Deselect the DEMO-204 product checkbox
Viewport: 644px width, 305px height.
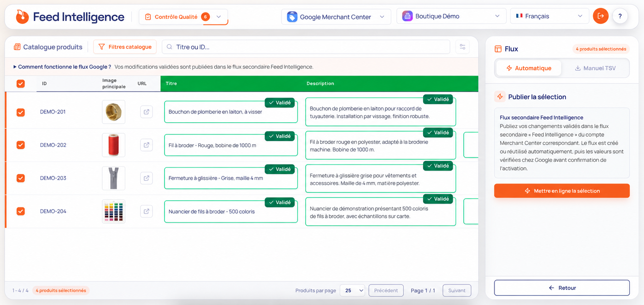point(21,211)
